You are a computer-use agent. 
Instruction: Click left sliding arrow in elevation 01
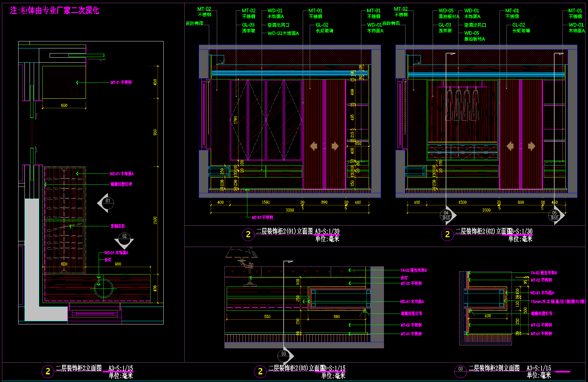[314, 146]
